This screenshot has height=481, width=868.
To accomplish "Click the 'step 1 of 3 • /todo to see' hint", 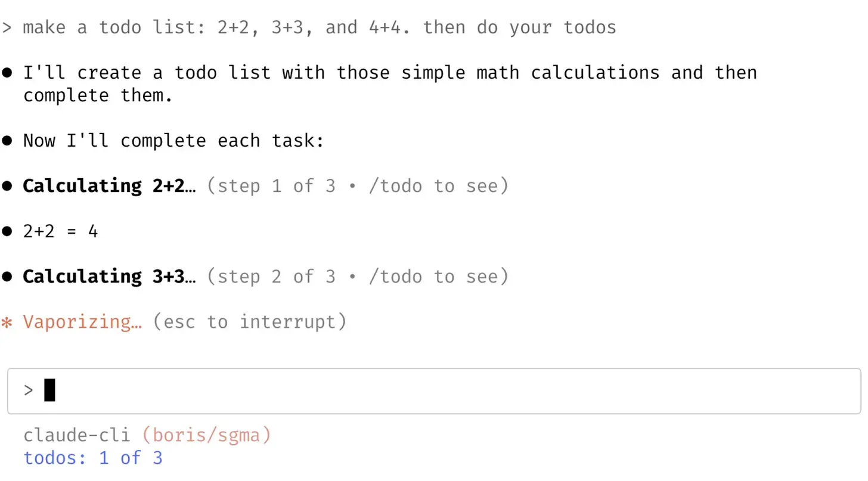I will (358, 186).
